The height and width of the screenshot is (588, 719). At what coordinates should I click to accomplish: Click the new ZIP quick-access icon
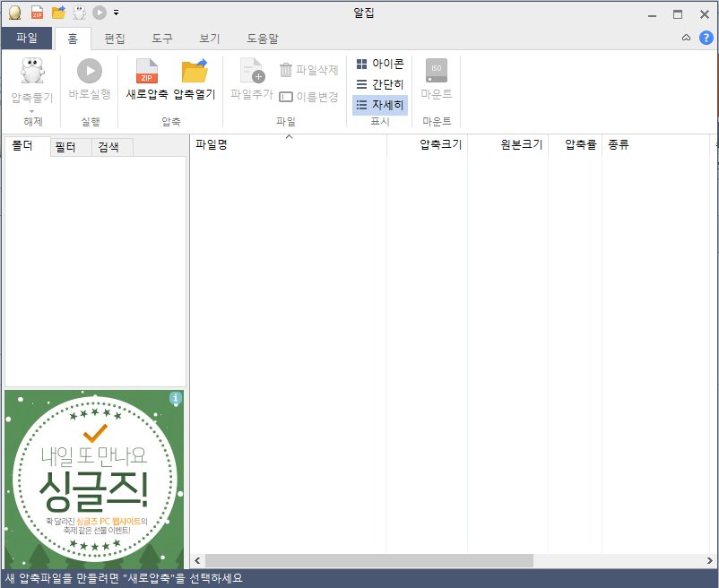(37, 13)
